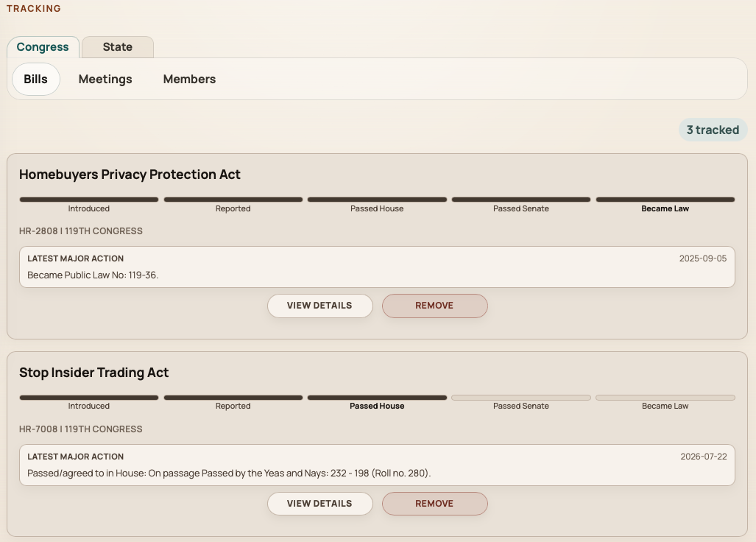This screenshot has height=542, width=756.
Task: Remove Homebuyers Privacy Protection Act from tracking
Action: point(434,306)
